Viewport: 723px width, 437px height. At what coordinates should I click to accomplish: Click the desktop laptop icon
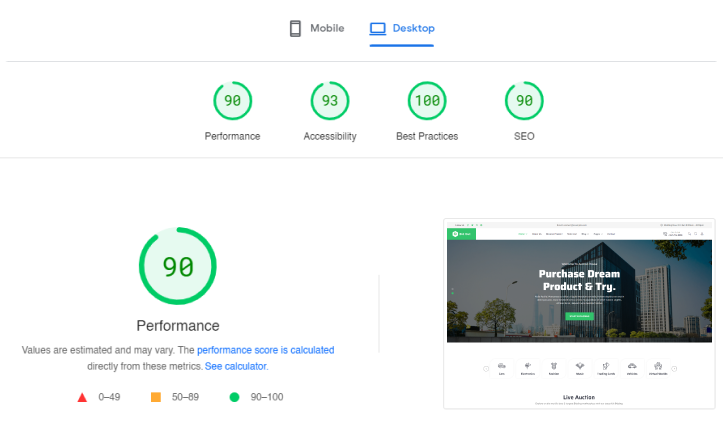point(378,29)
